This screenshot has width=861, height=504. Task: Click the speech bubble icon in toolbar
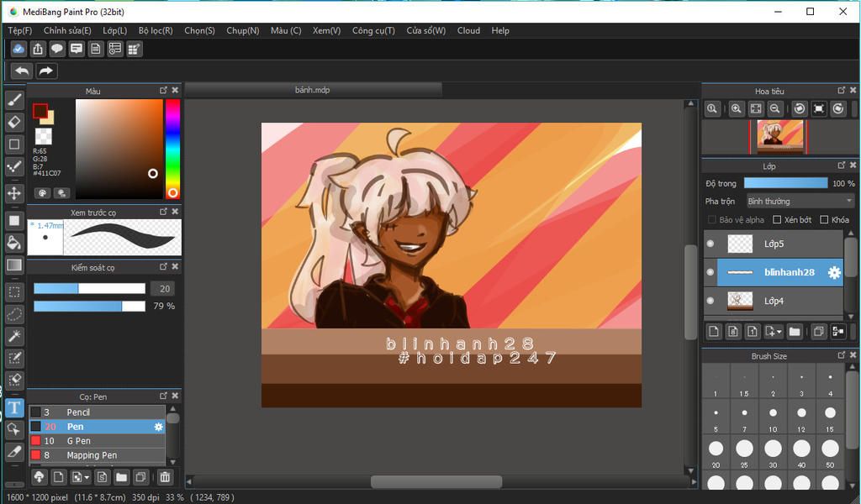[57, 50]
